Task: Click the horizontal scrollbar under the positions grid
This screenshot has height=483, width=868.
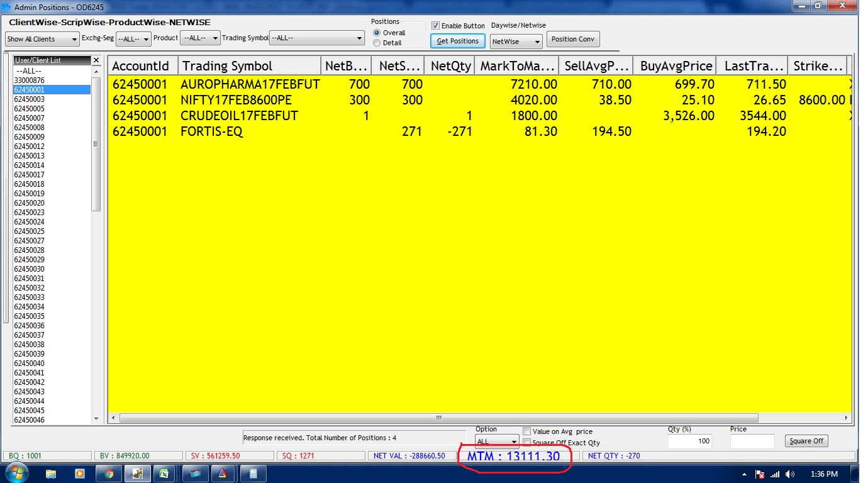Action: (438, 418)
